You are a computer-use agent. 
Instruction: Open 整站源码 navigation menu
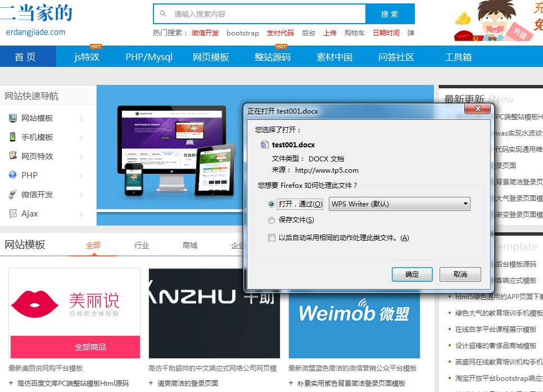(x=273, y=56)
